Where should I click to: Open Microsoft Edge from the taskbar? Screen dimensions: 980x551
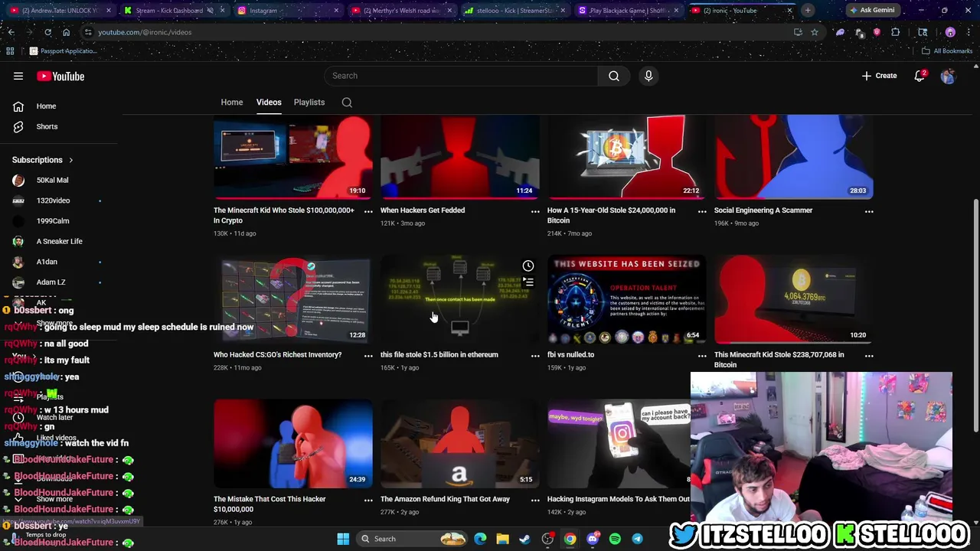click(x=480, y=539)
